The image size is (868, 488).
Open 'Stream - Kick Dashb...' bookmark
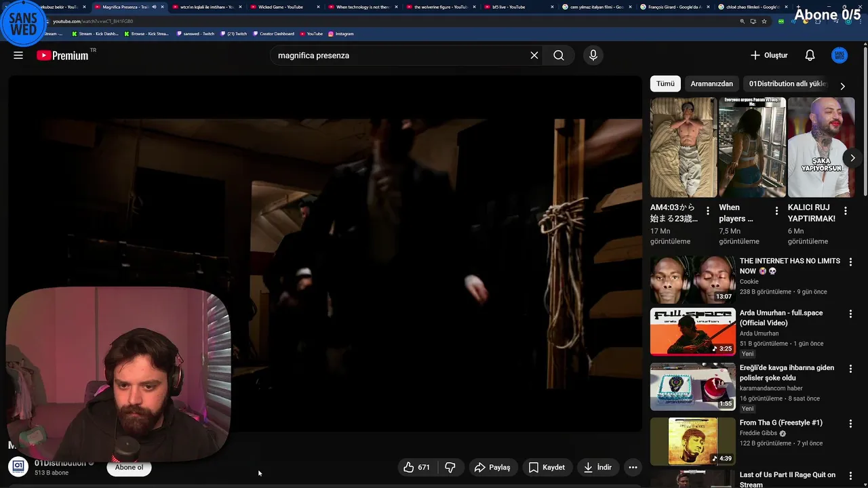tap(94, 33)
